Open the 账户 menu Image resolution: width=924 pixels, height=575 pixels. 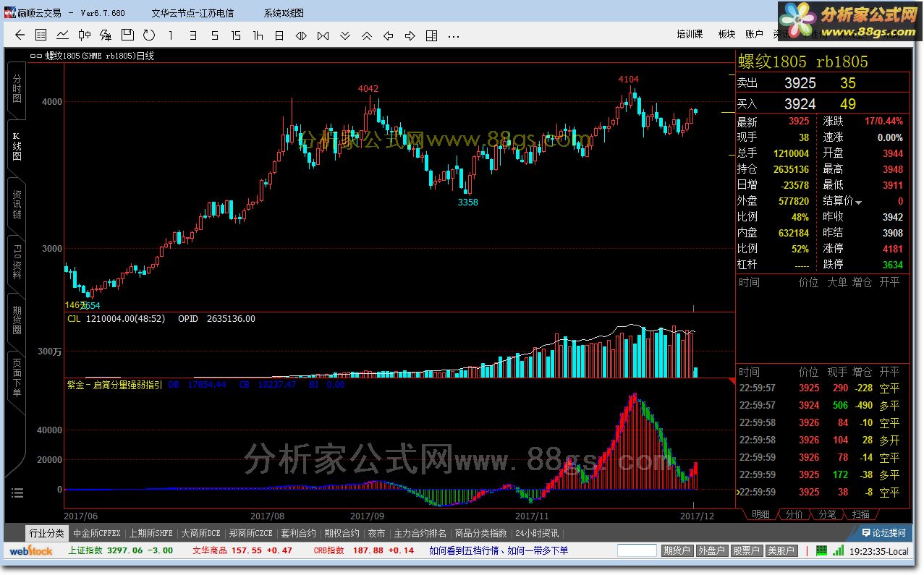pyautogui.click(x=754, y=34)
